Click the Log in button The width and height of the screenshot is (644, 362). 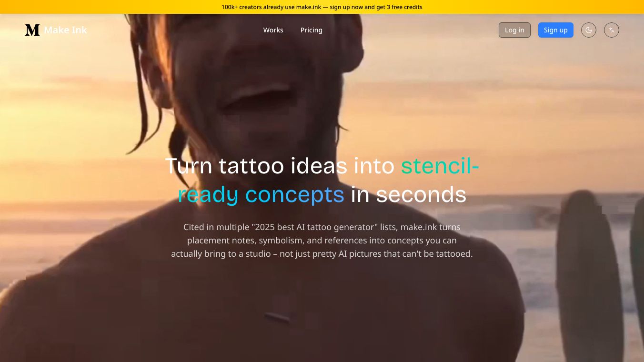(x=514, y=30)
